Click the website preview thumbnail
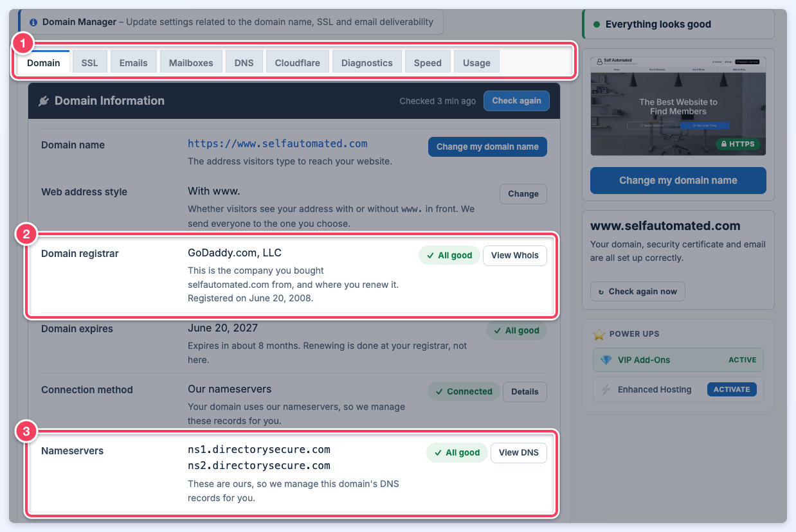The image size is (796, 532). [x=678, y=105]
